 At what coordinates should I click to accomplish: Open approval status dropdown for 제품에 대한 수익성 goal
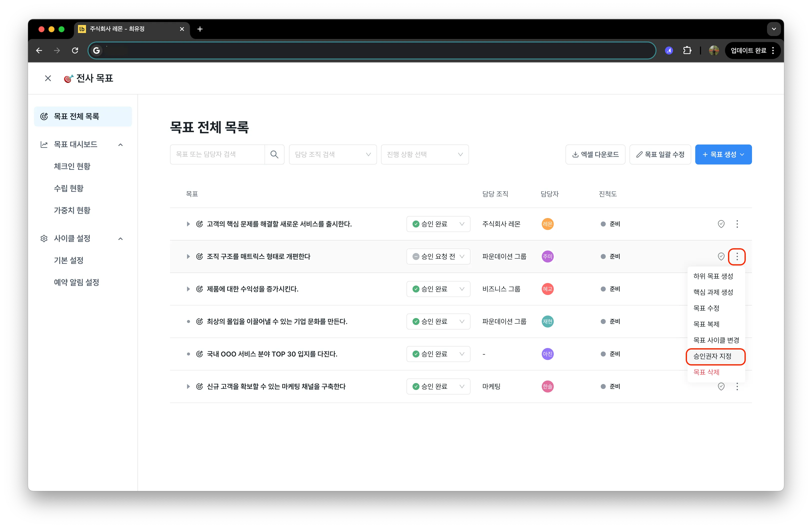coord(438,289)
